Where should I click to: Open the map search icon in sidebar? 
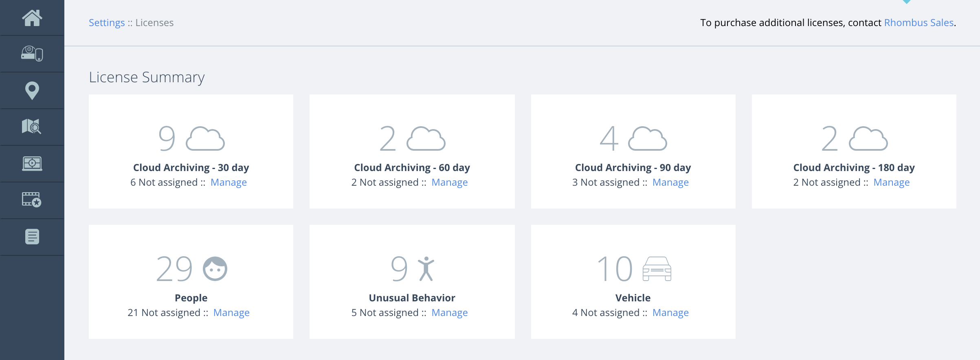pyautogui.click(x=32, y=127)
